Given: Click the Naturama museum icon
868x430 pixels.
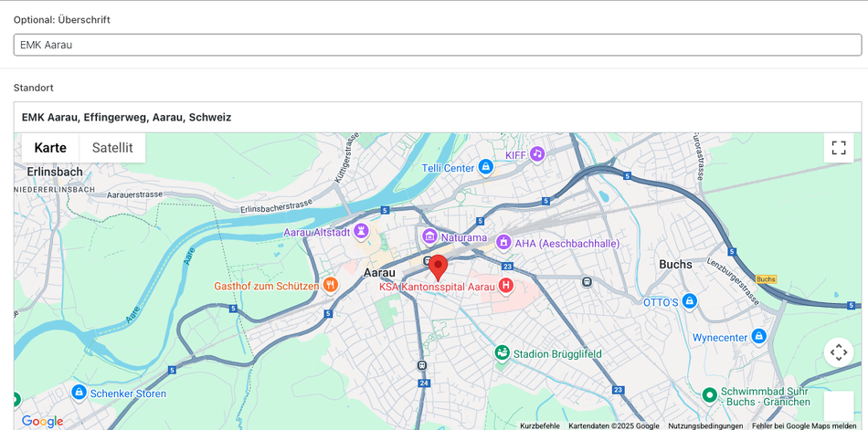Looking at the screenshot, I should point(429,236).
